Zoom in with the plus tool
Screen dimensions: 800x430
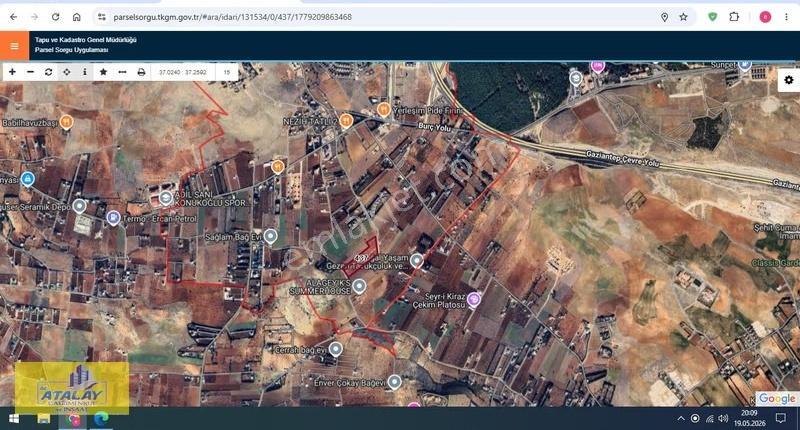12,72
